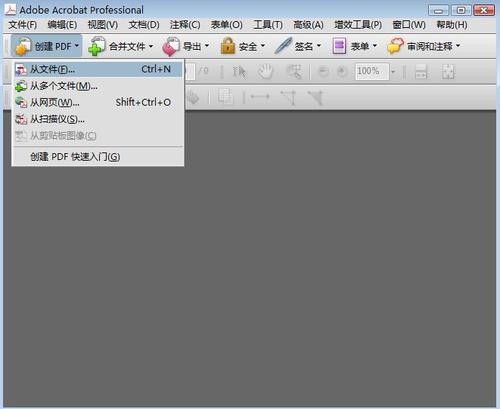This screenshot has height=409, width=500.
Task: Maximize the Acrobat window
Action: point(461,10)
